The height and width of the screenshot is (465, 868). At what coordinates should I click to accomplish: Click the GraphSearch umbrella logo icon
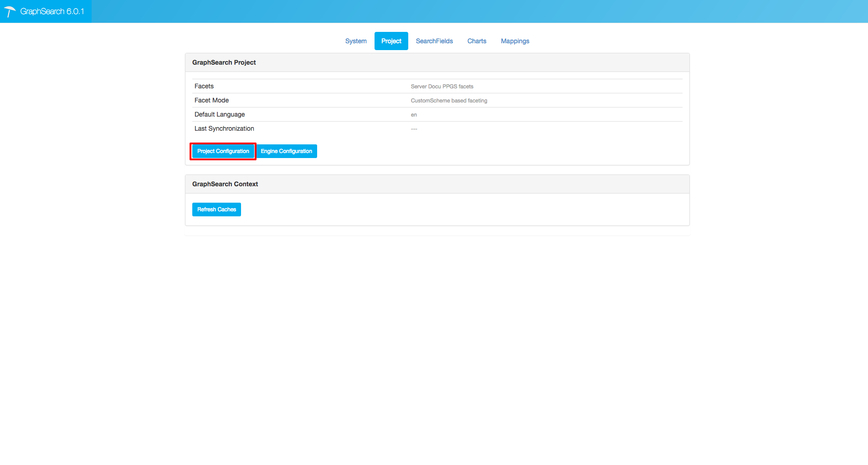pyautogui.click(x=10, y=11)
